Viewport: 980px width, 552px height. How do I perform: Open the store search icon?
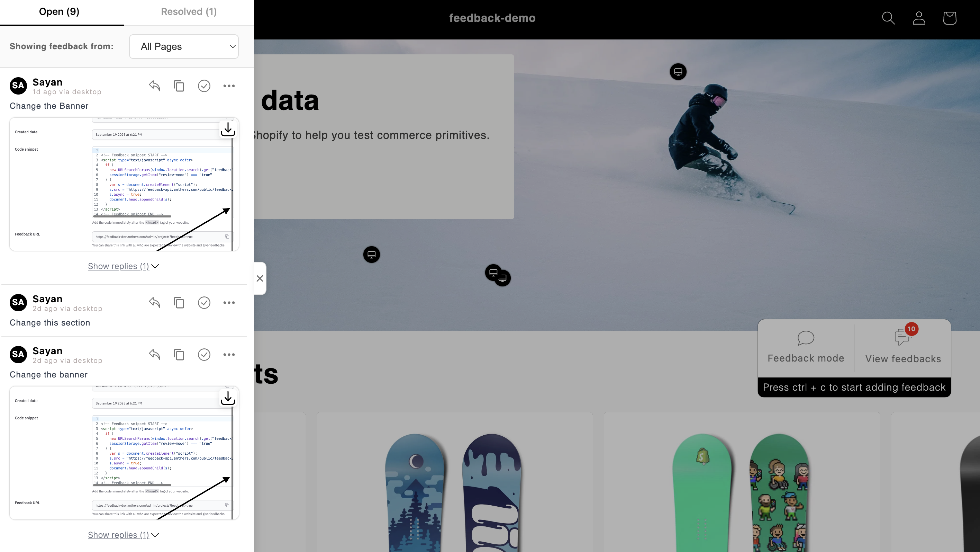point(888,18)
